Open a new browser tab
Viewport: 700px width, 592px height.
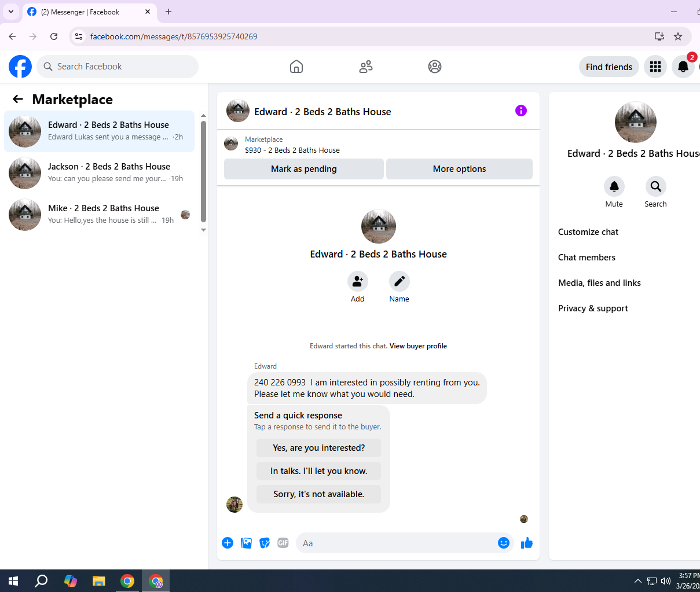point(168,12)
